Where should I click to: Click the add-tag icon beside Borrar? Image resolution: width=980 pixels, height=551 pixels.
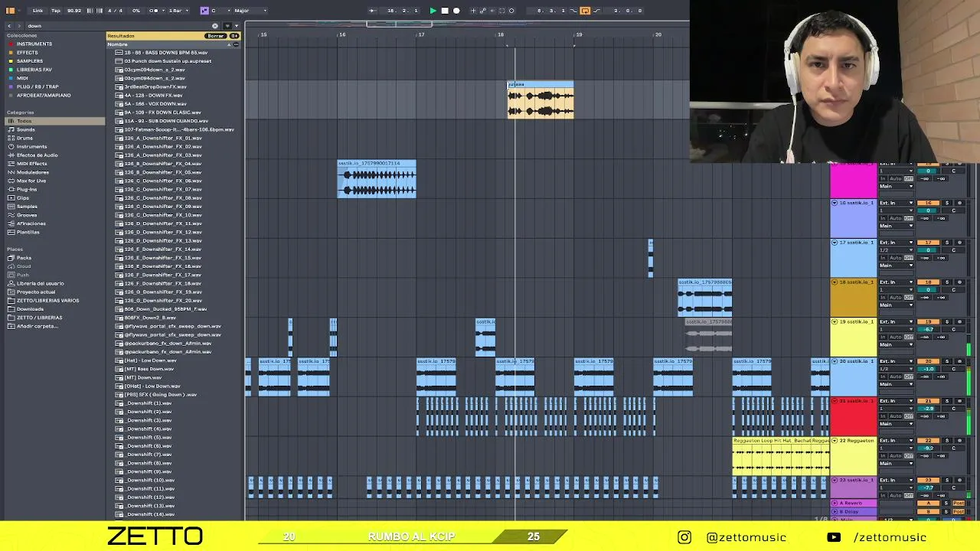pyautogui.click(x=234, y=36)
